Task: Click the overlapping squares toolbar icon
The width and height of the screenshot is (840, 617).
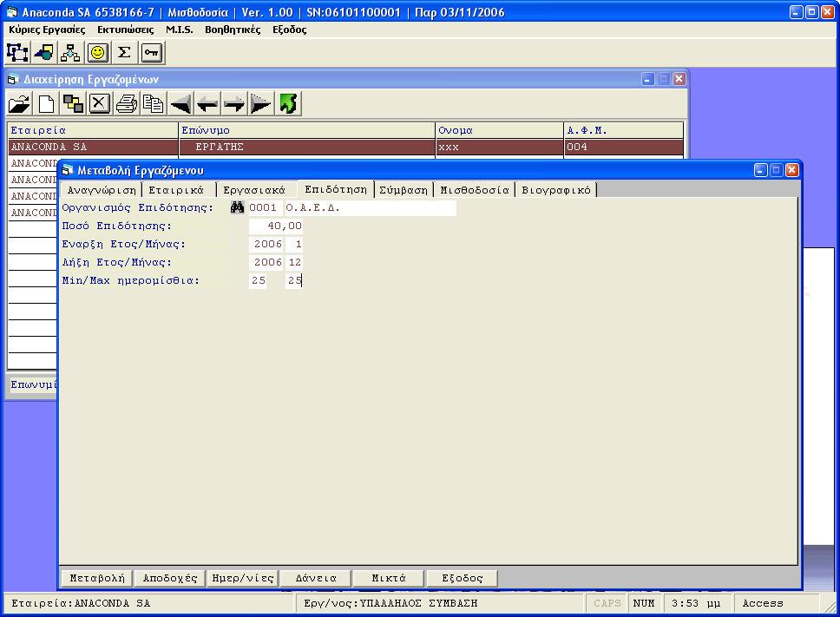Action: [x=73, y=103]
